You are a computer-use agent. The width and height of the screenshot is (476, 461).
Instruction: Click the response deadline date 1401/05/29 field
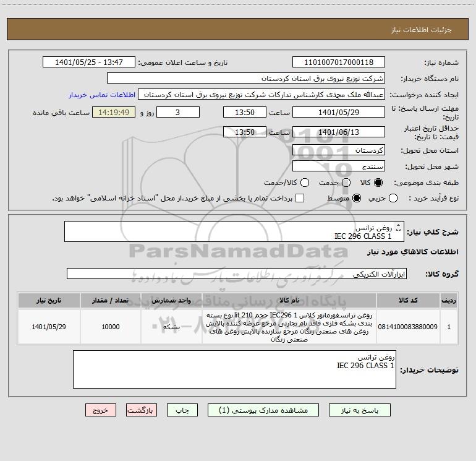(339, 112)
